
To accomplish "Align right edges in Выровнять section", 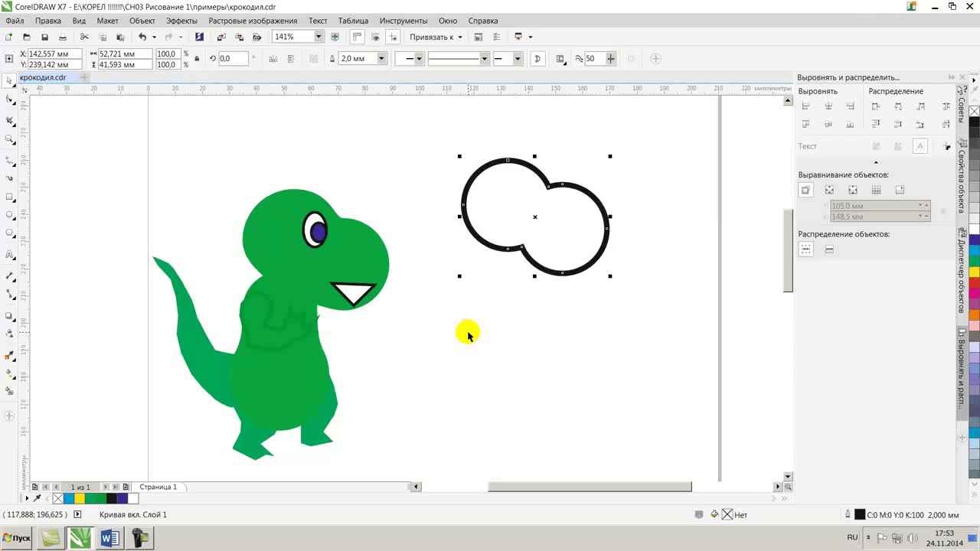I will pyautogui.click(x=851, y=106).
